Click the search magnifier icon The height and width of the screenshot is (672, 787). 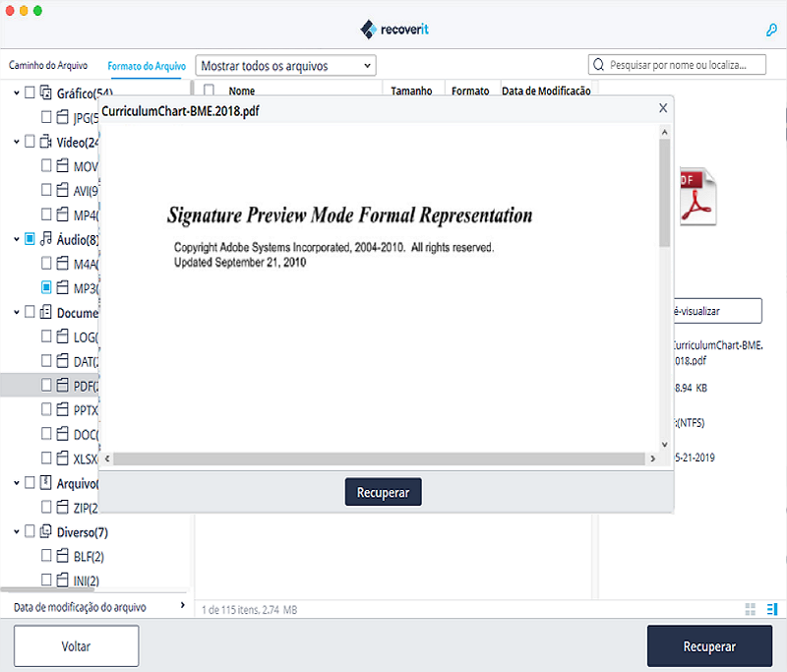pos(598,65)
